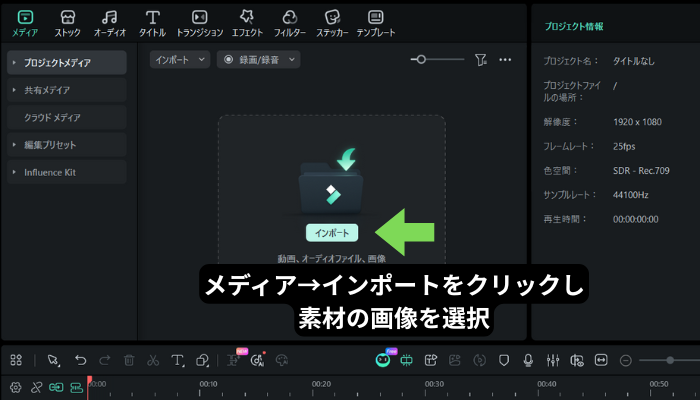Click the frame rate value 25fps
The width and height of the screenshot is (700, 400).
click(624, 146)
